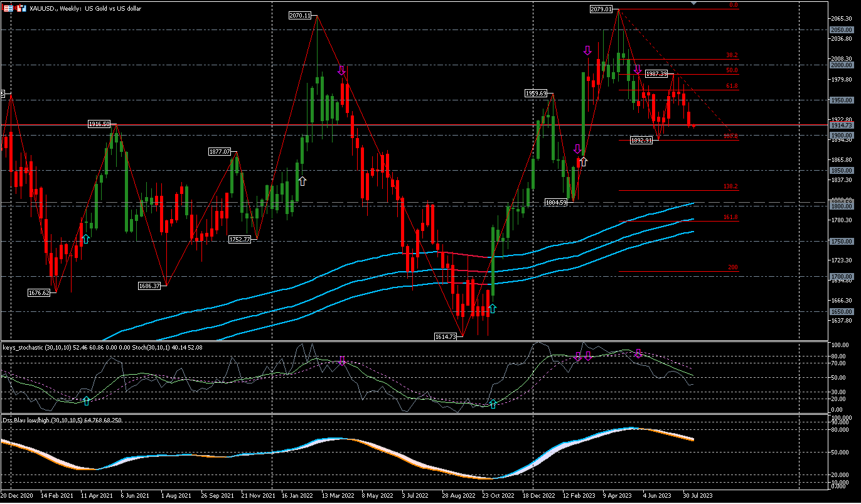
Task: Select the 1614.73 swing low label
Action: click(447, 336)
